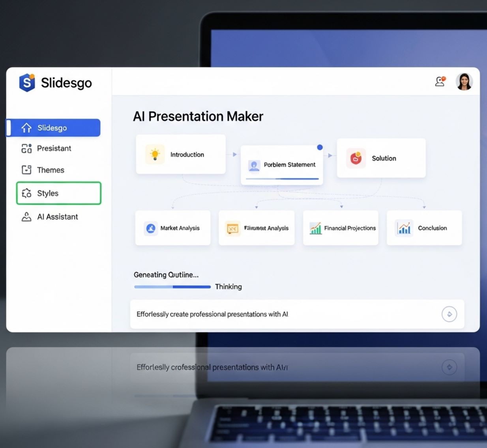Click the Market Analysis card icon
The width and height of the screenshot is (487, 448).
pyautogui.click(x=151, y=228)
